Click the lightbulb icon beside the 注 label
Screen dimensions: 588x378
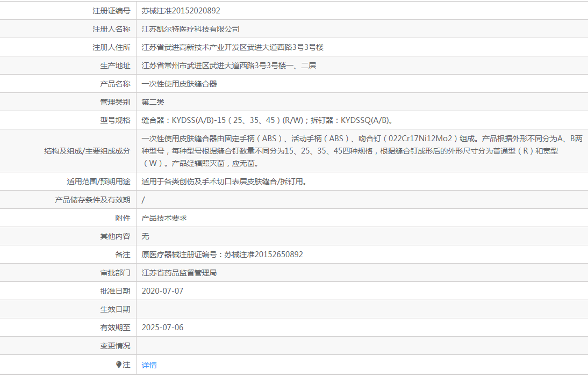pyautogui.click(x=118, y=365)
